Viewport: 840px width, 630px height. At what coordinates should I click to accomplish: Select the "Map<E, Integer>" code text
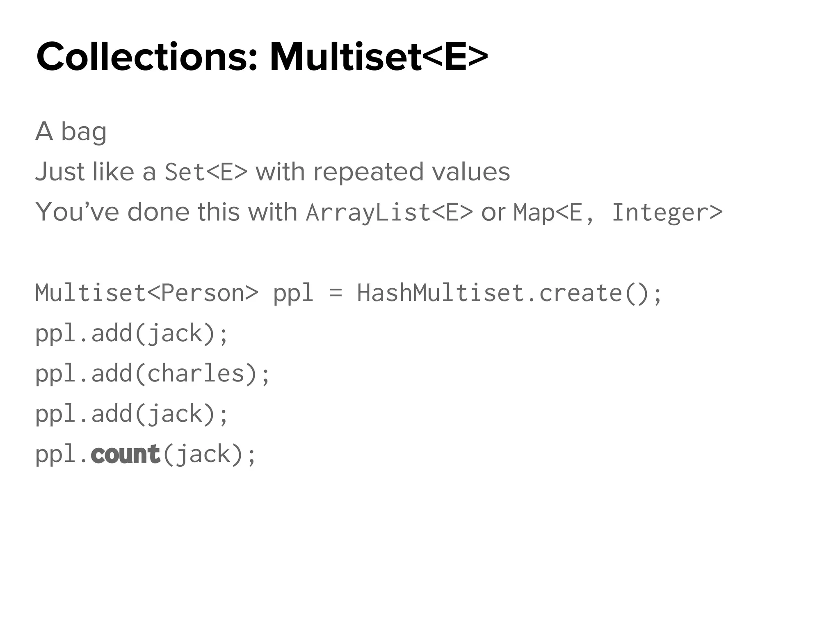pyautogui.click(x=618, y=212)
